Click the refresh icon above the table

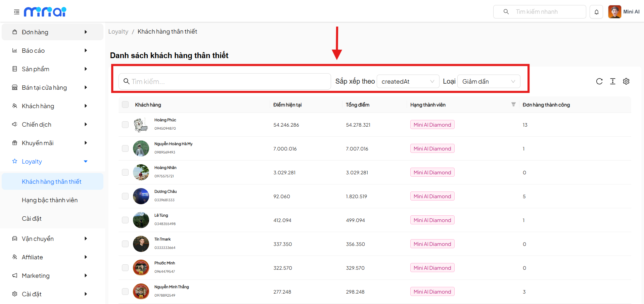tap(599, 81)
